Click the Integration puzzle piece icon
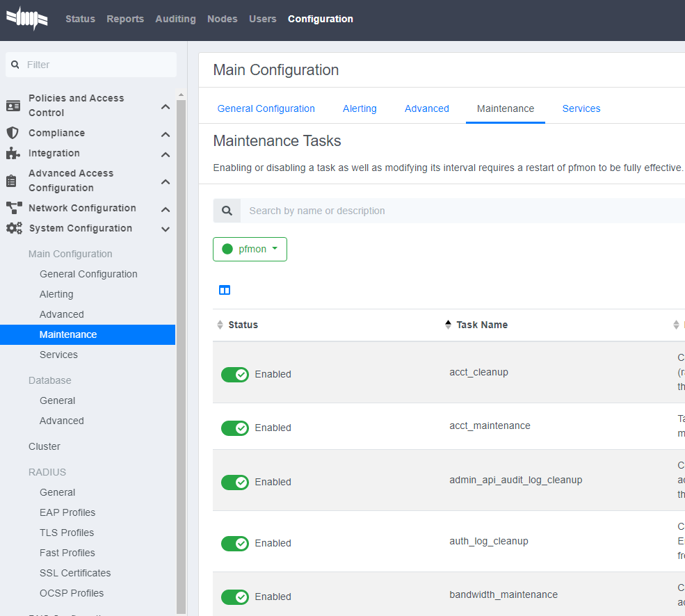 13,153
